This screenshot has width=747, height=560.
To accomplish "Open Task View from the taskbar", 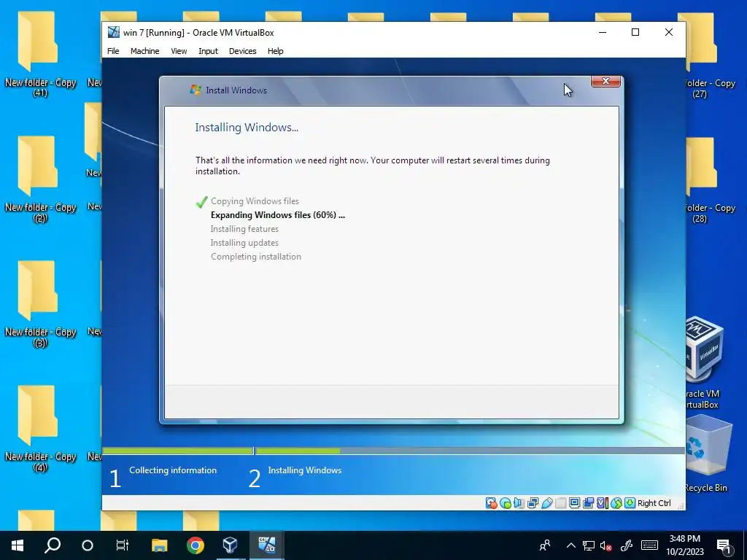I will click(x=123, y=545).
